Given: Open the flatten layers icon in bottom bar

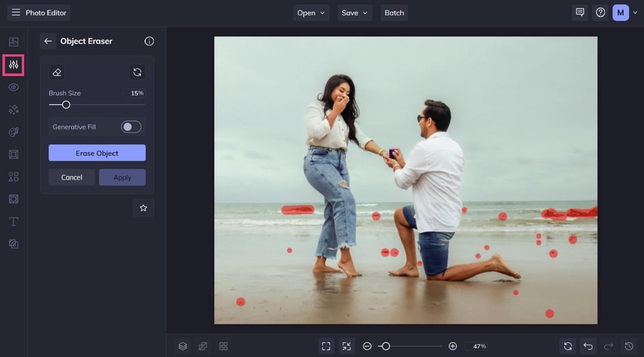Looking at the screenshot, I should (203, 346).
